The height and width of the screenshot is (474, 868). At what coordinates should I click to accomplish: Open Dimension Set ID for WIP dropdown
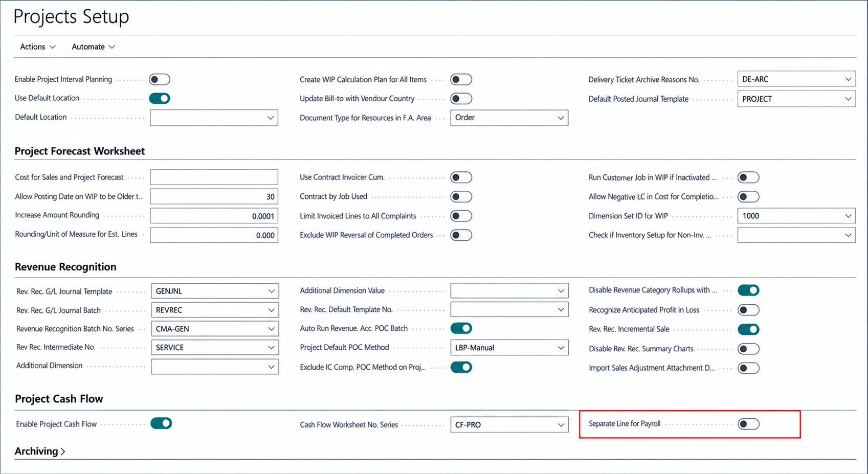[x=796, y=216]
